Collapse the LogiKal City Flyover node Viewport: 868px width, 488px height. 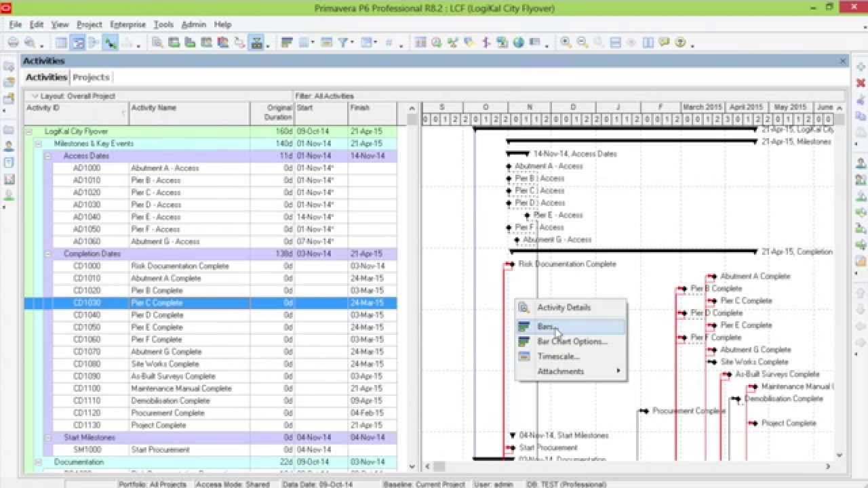coord(29,131)
